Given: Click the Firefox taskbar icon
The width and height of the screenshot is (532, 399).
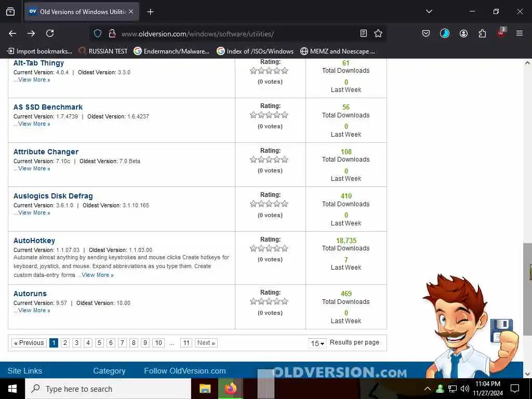Looking at the screenshot, I should coord(230,389).
